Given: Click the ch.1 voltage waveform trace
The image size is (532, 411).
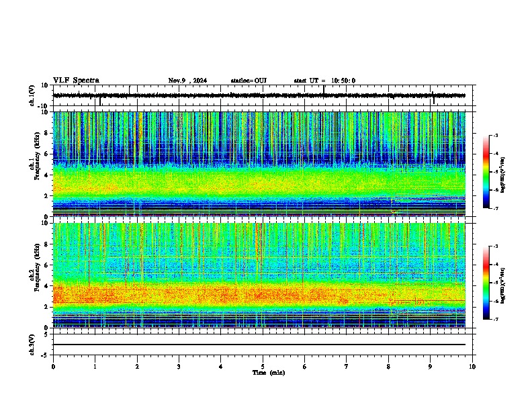Looking at the screenshot, I should pos(259,95).
